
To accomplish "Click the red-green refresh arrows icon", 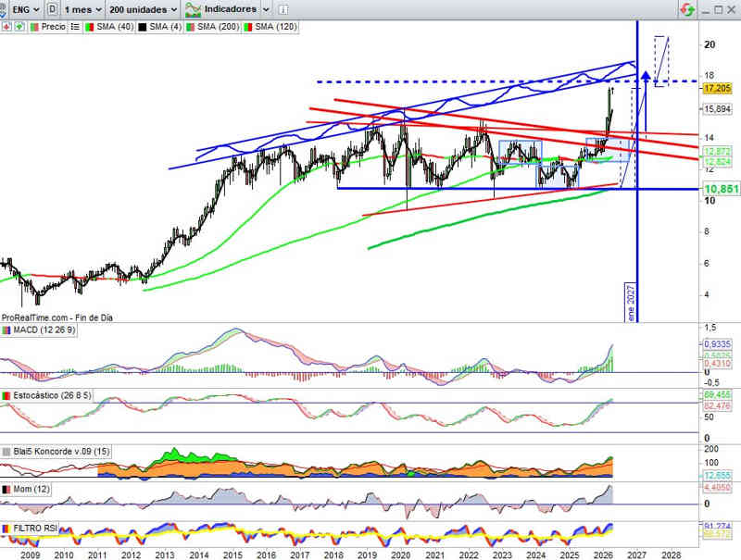I will pos(688,9).
